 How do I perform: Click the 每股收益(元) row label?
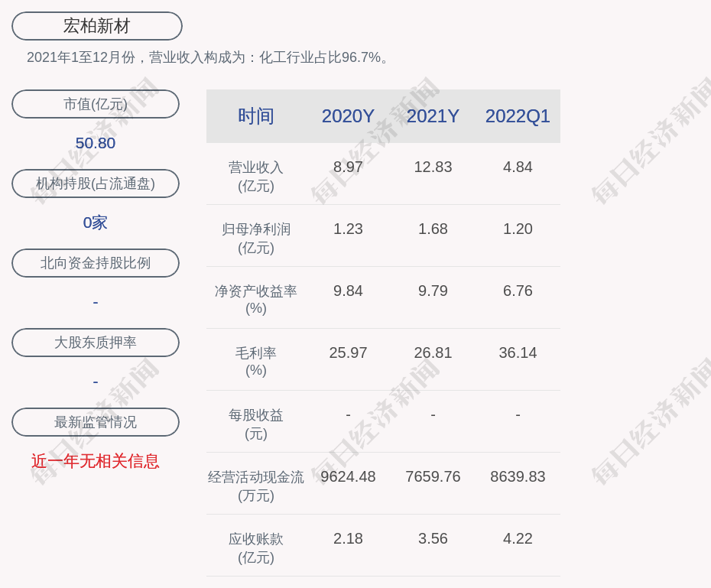[256, 424]
